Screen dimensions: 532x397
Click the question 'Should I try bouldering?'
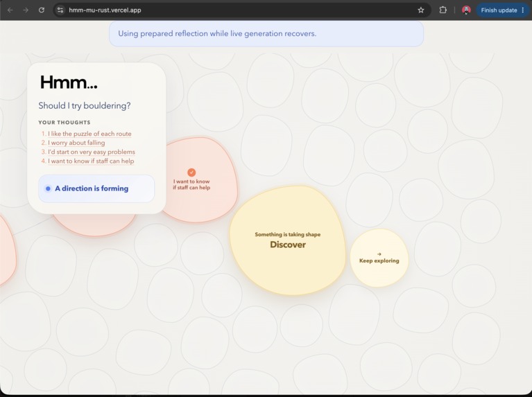(x=85, y=106)
